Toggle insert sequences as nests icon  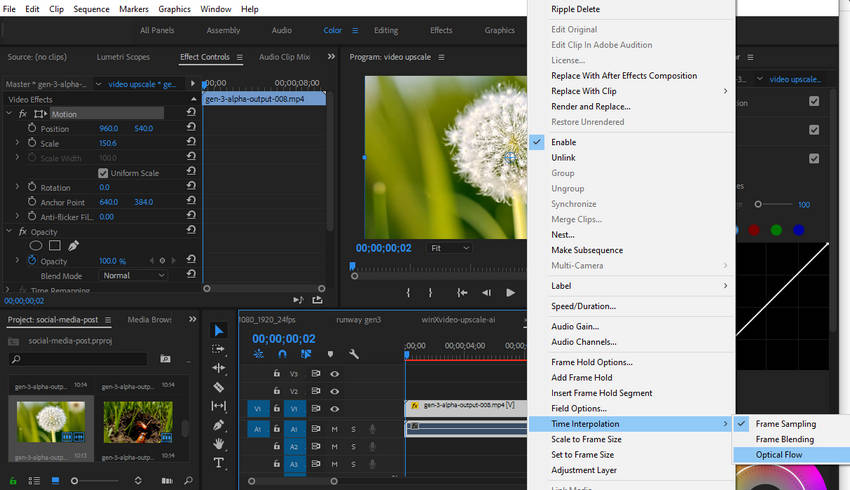259,354
